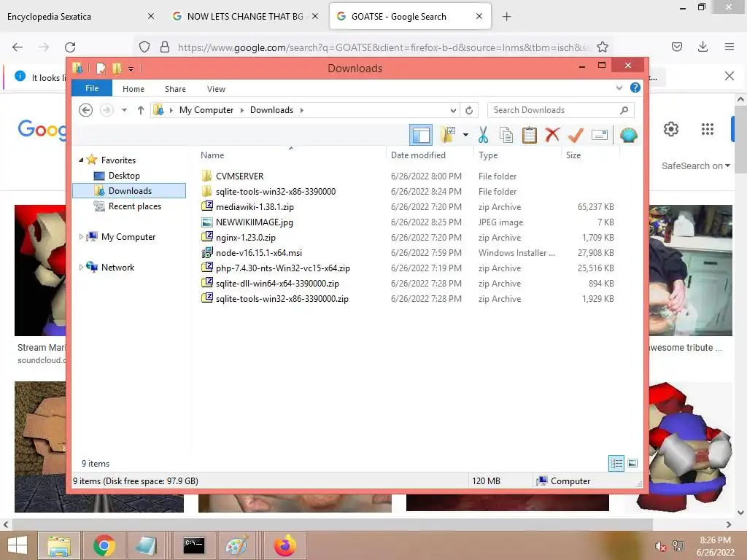Image resolution: width=747 pixels, height=560 pixels.
Task: Click the red X Delete icon
Action: [x=553, y=135]
